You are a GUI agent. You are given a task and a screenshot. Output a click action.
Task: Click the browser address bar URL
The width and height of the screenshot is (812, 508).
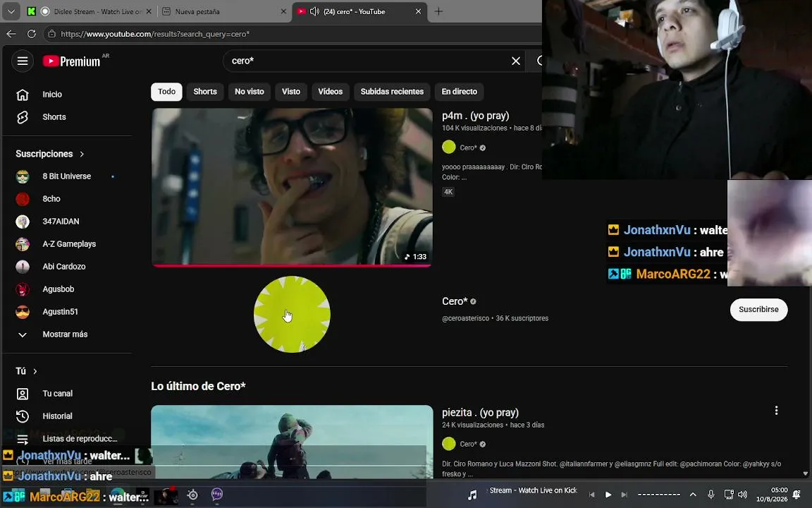coord(155,34)
